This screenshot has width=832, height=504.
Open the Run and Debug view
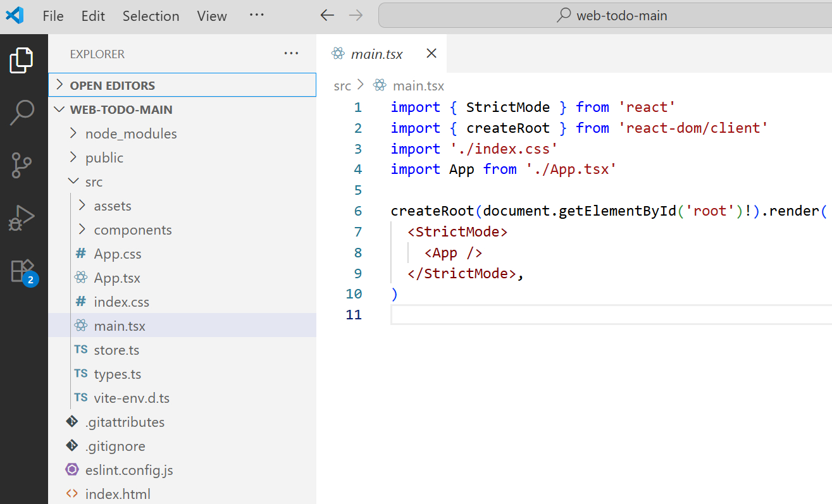tap(22, 218)
